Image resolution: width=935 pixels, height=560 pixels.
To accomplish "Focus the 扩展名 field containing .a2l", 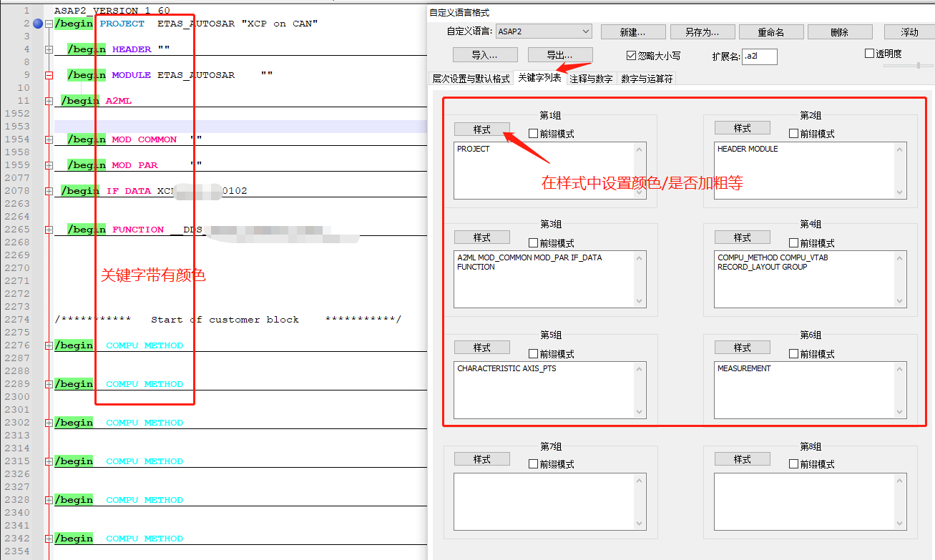I will click(x=759, y=57).
